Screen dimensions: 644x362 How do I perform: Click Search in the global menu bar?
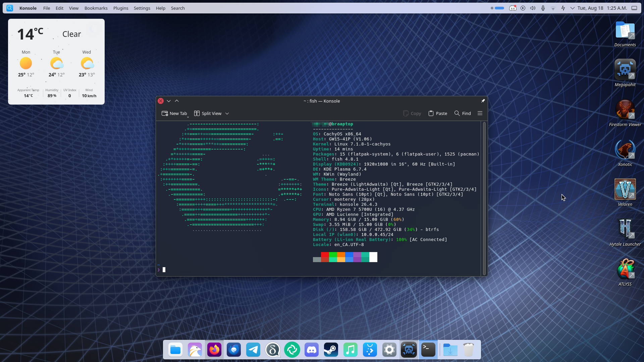pyautogui.click(x=178, y=8)
